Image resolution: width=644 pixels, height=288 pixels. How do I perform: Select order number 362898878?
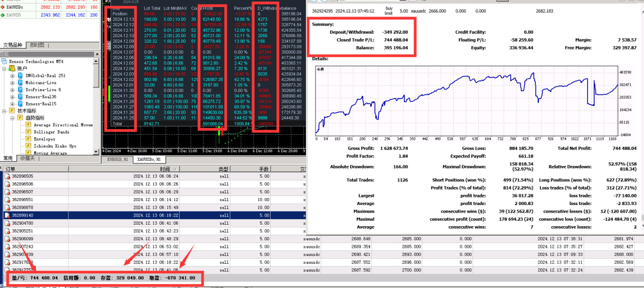(x=23, y=207)
